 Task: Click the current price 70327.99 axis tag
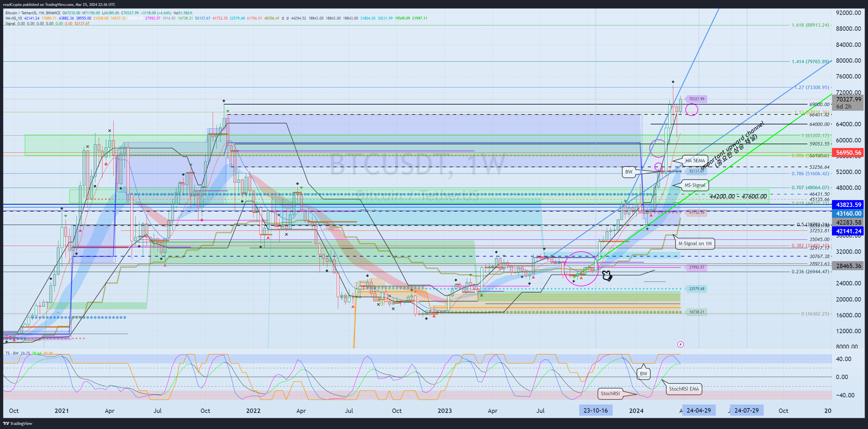848,99
